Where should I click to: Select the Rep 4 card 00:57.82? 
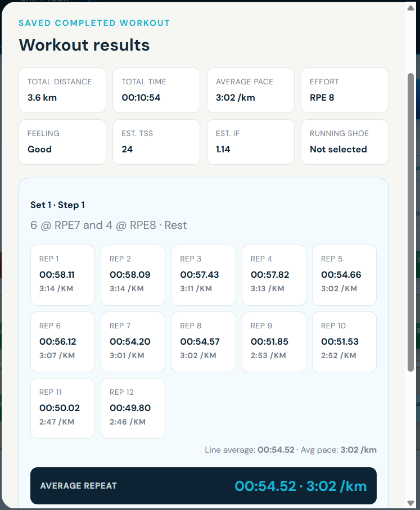click(274, 275)
